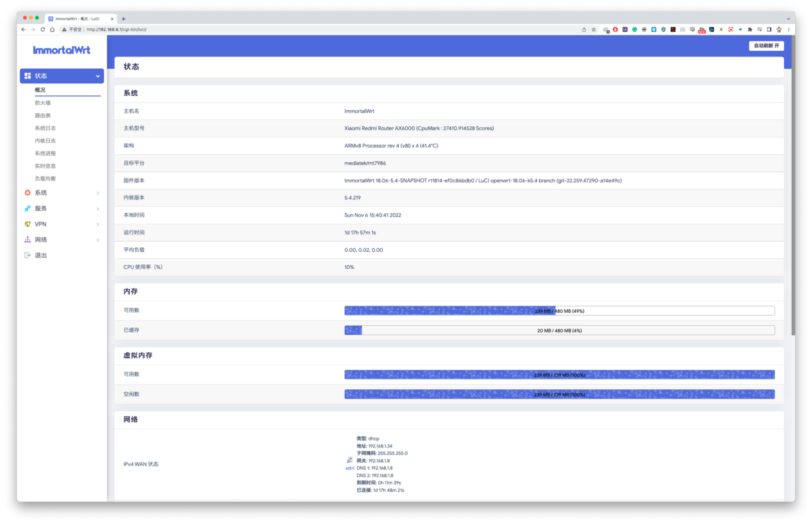Click the browser address bar URL
The height and width of the screenshot is (524, 812).
pos(117,29)
